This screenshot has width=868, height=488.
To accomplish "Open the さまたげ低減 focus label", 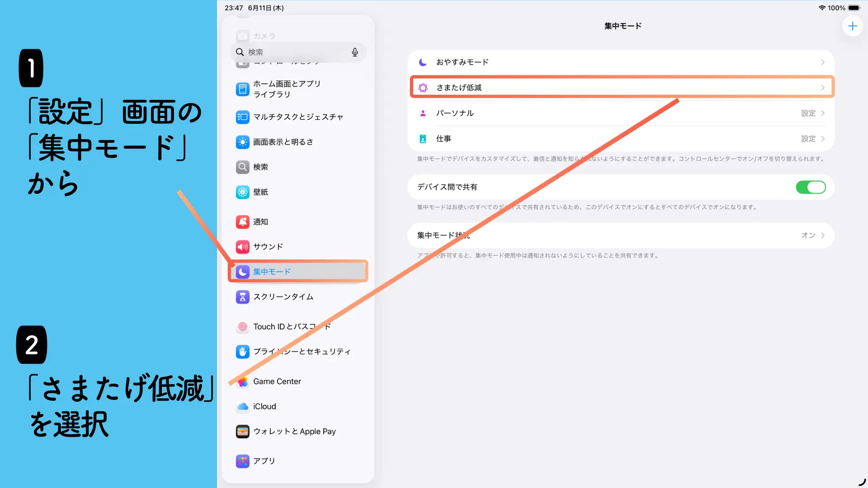I will (x=459, y=88).
